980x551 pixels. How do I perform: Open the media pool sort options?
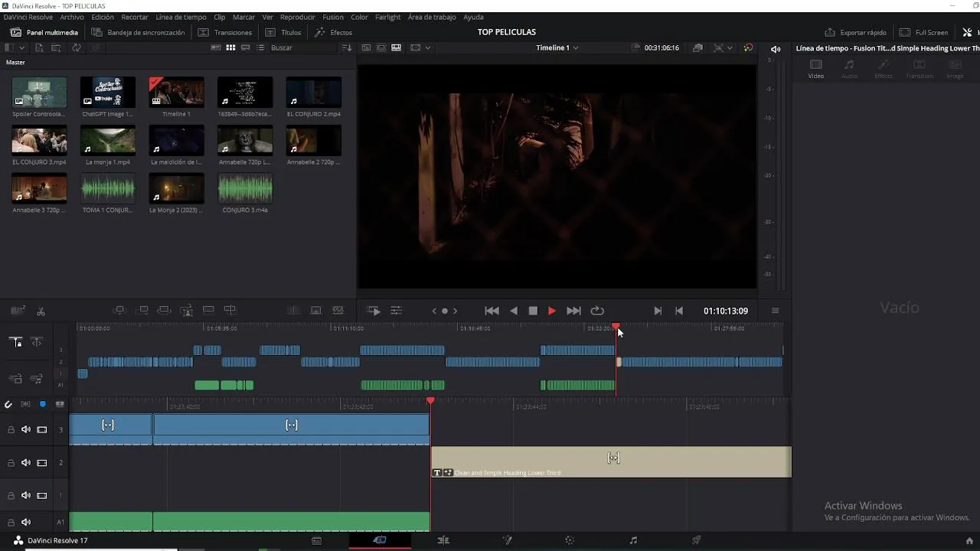[x=347, y=47]
